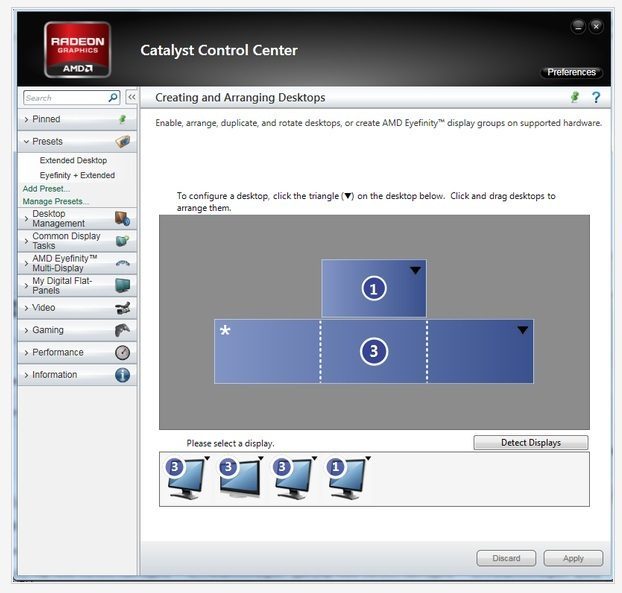Click the search magnifier icon
The image size is (622, 593).
pyautogui.click(x=113, y=97)
